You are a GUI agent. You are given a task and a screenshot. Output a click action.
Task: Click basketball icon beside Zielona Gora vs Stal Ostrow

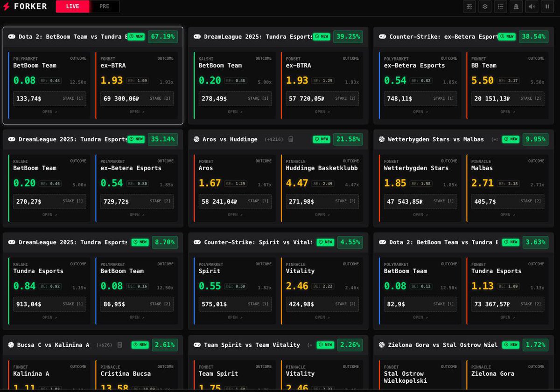point(382,344)
